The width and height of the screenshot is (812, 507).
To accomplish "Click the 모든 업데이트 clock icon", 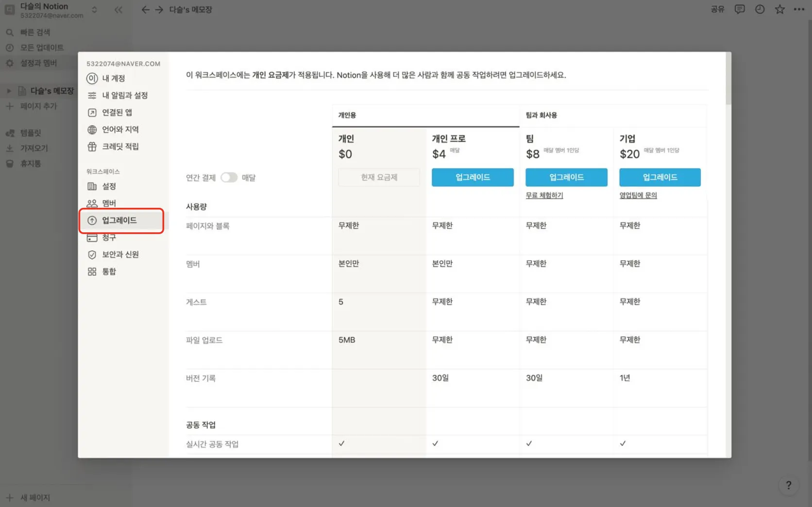I will [x=10, y=48].
